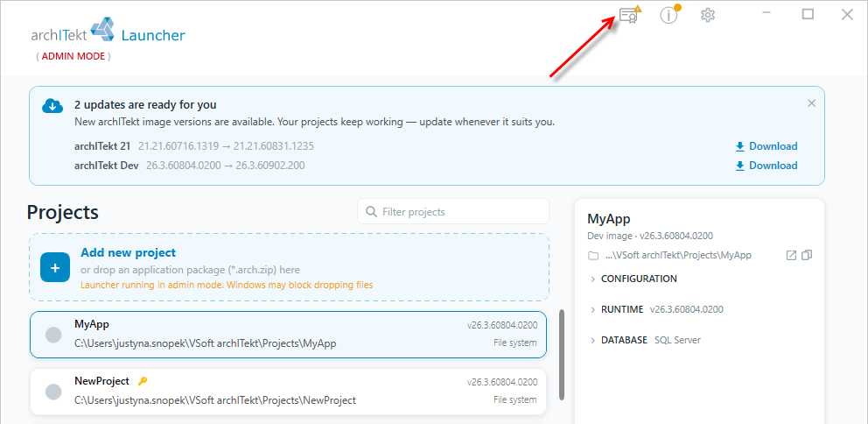This screenshot has width=868, height=424.
Task: Click the Add new project heading
Action: click(129, 253)
